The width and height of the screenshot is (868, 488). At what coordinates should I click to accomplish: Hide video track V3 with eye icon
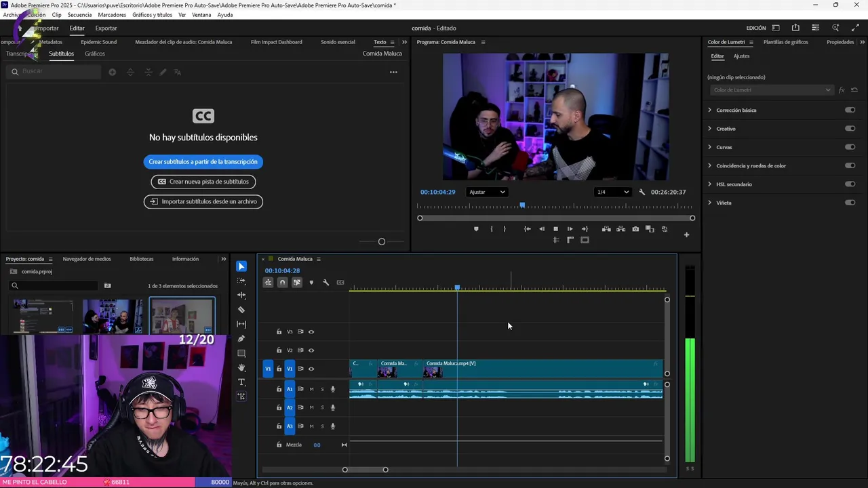[311, 332]
